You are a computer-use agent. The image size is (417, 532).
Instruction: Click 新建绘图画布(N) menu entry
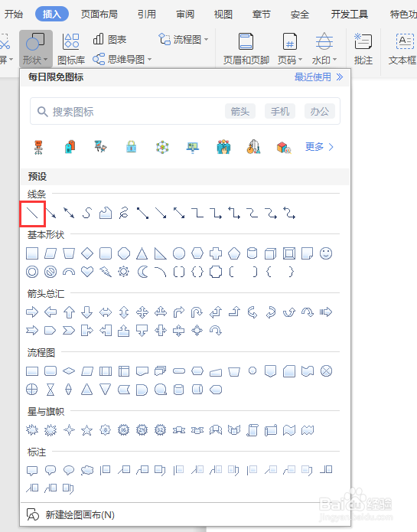click(x=71, y=514)
